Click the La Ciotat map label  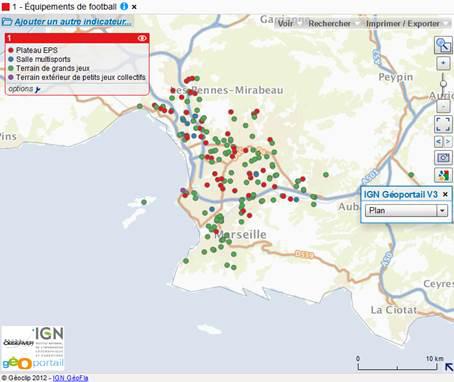point(393,310)
